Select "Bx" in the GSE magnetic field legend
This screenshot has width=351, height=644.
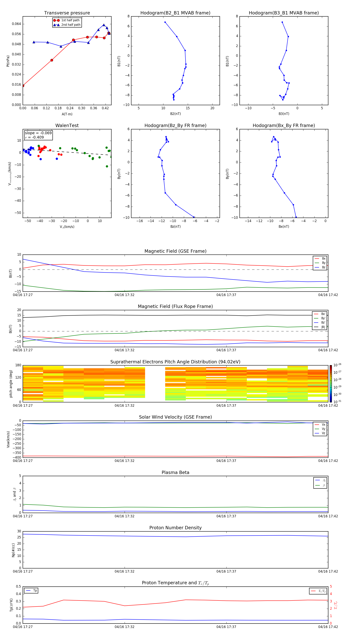[x=320, y=259]
